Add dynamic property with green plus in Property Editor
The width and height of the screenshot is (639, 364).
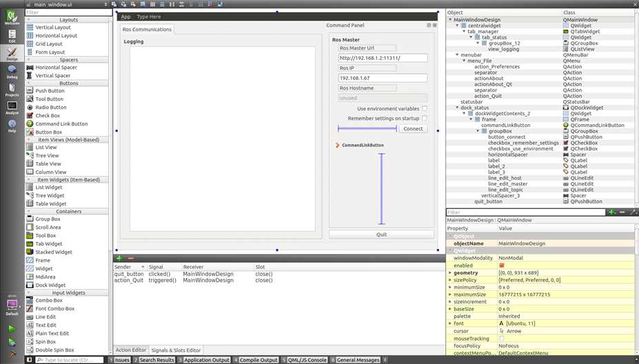(x=611, y=212)
